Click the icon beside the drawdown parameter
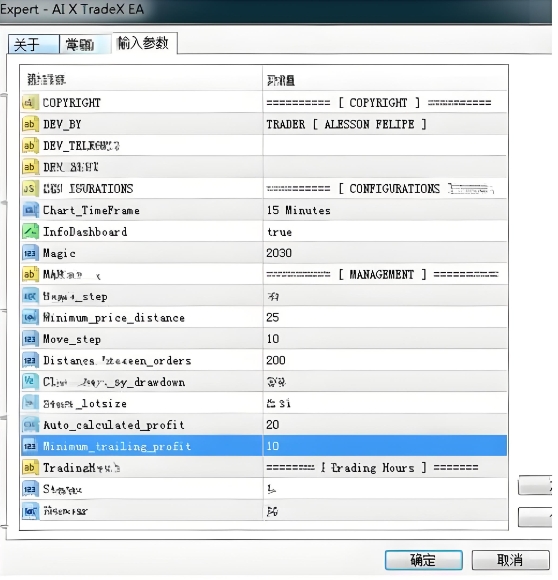The width and height of the screenshot is (558, 580). pyautogui.click(x=30, y=382)
